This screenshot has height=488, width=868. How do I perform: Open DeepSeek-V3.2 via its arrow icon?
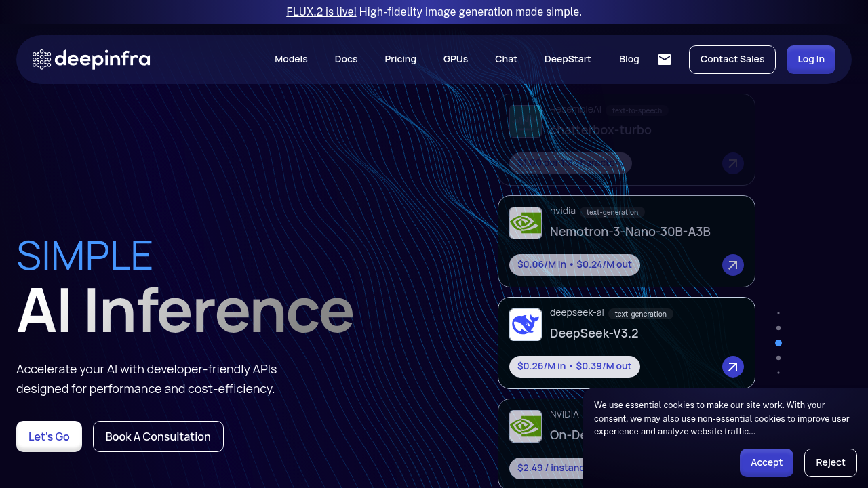[732, 367]
